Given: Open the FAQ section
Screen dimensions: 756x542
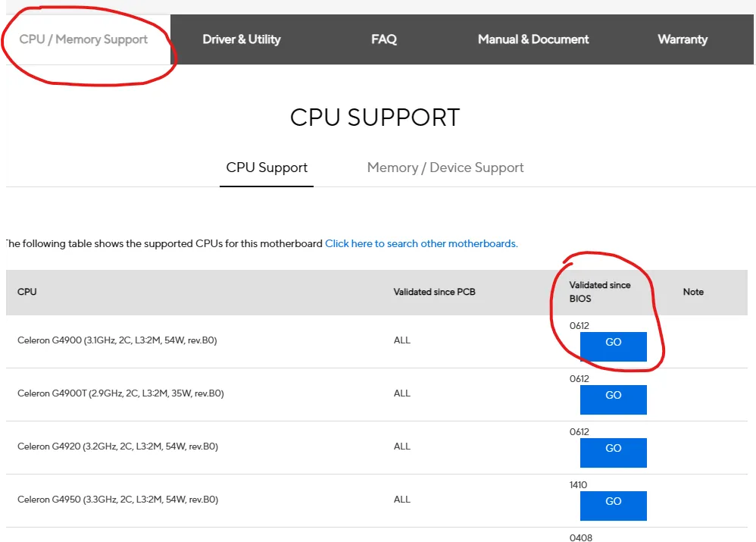Looking at the screenshot, I should tap(384, 39).
